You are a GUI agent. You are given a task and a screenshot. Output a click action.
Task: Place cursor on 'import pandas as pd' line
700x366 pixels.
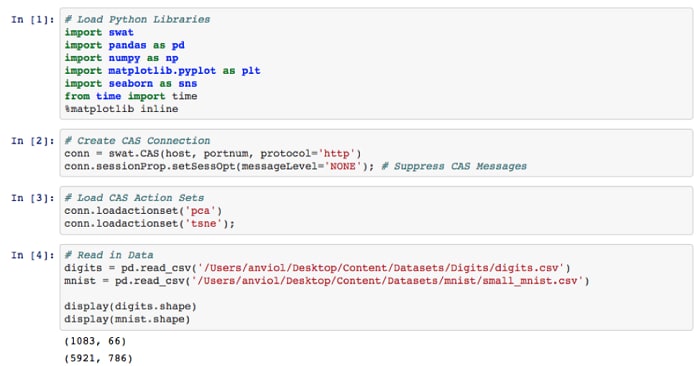click(x=124, y=46)
